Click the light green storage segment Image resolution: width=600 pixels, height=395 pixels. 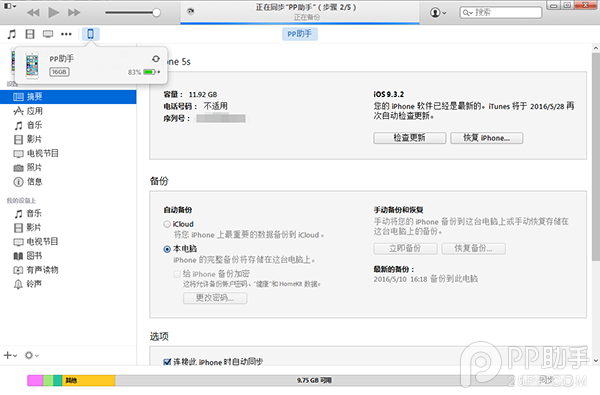pos(48,380)
